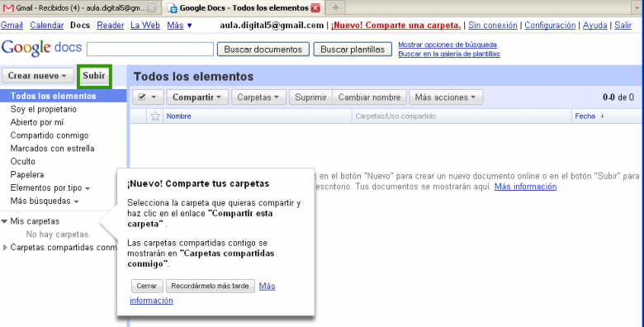
Task: Click the star icon in the column header
Action: coord(155,116)
